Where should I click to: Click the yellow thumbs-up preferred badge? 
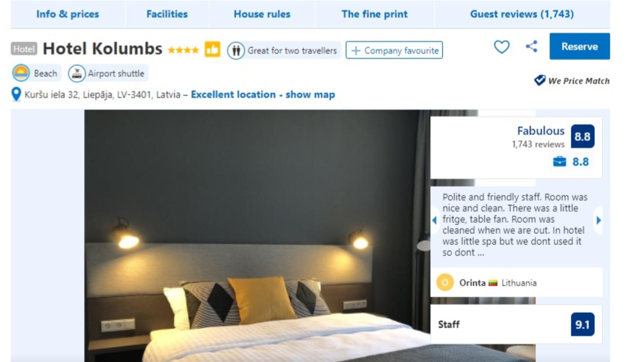tap(212, 49)
